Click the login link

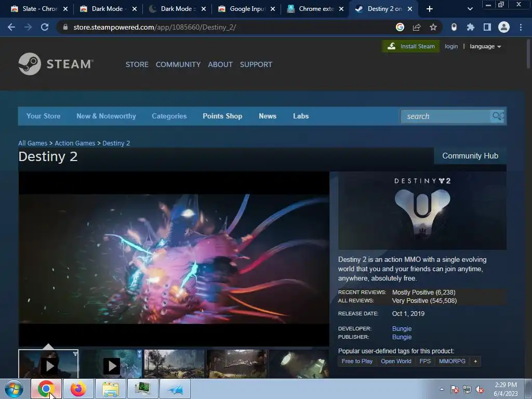(x=451, y=46)
